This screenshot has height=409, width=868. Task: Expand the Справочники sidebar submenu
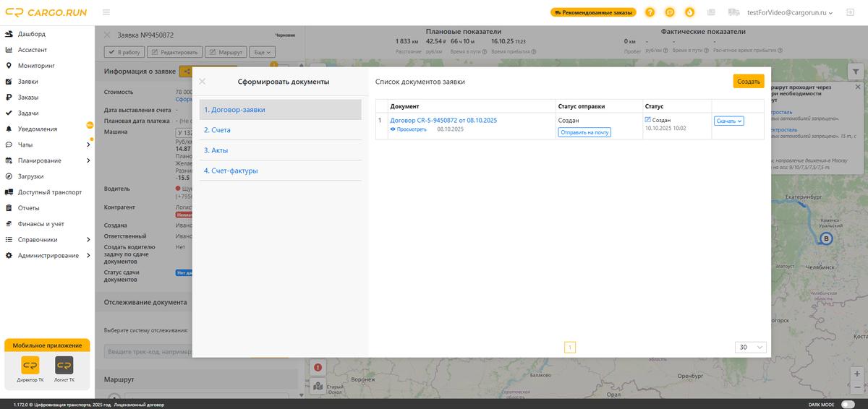point(47,239)
